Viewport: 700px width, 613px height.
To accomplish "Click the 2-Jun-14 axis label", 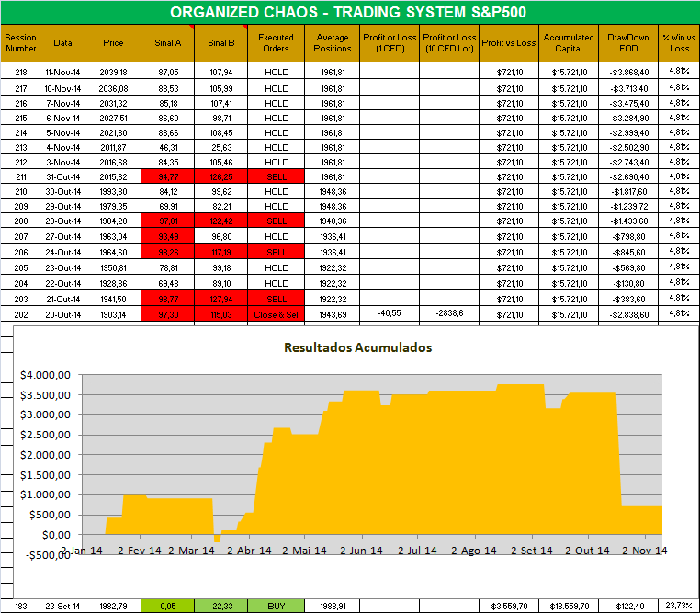I will click(361, 551).
